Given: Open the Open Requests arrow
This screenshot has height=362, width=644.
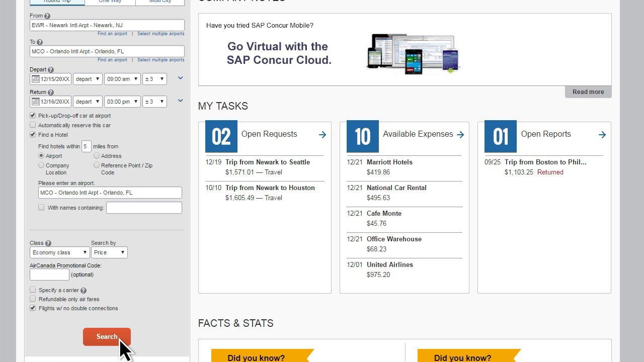Looking at the screenshot, I should [323, 135].
